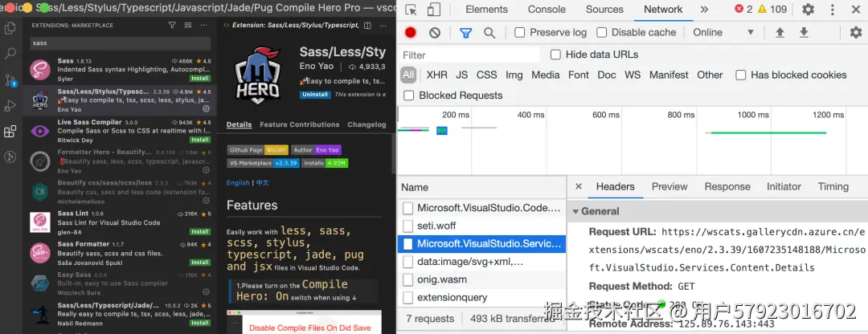Click the 中文 language link

click(262, 183)
